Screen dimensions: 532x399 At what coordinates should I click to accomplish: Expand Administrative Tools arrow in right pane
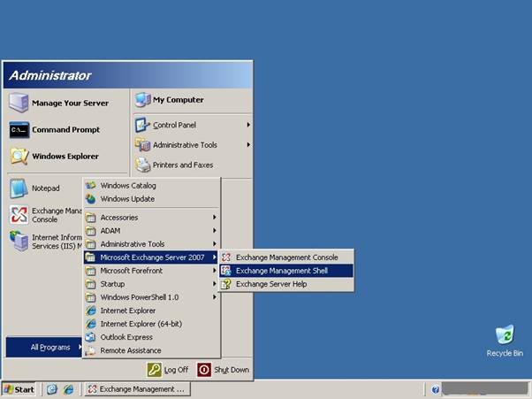pyautogui.click(x=248, y=145)
